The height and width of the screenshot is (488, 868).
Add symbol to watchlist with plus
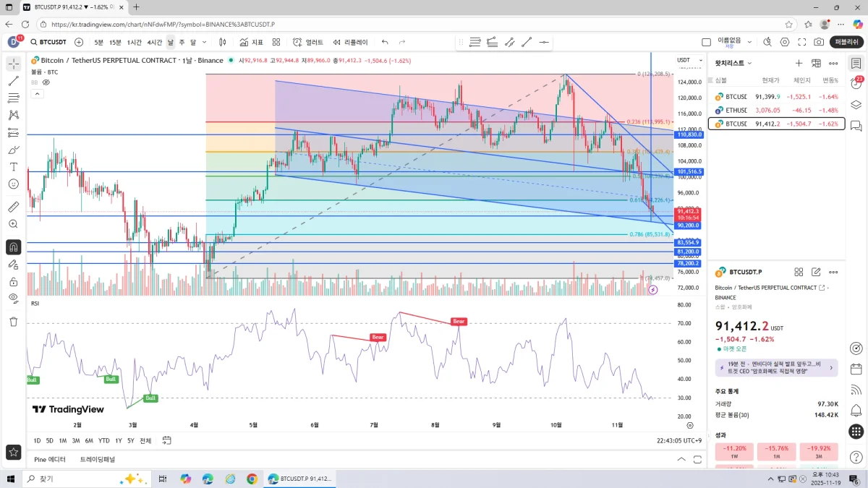click(x=799, y=64)
